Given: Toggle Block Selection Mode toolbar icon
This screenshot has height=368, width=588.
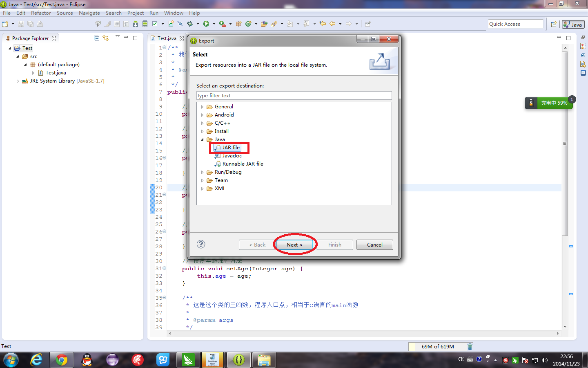Looking at the screenshot, I should pyautogui.click(x=117, y=24).
